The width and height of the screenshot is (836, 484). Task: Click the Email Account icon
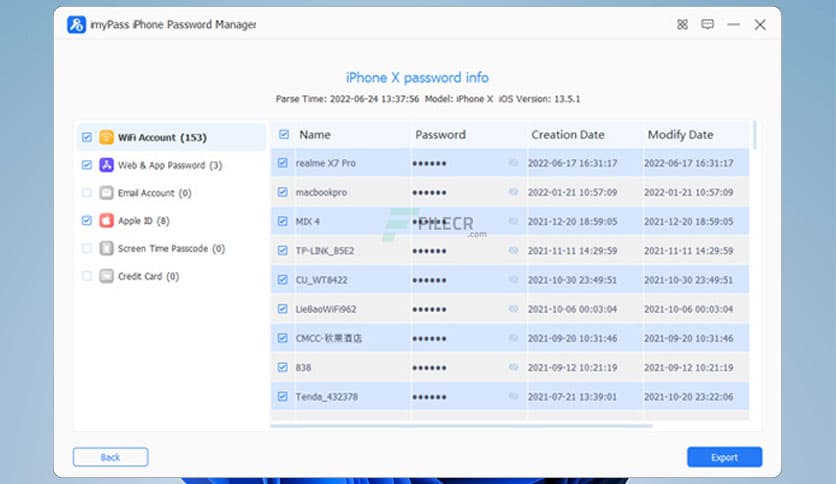tap(107, 193)
